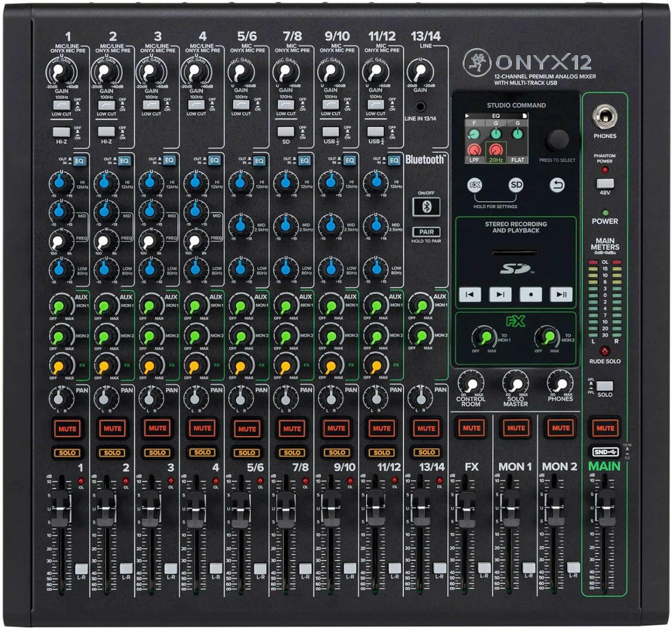Viewport: 672px width, 630px height.
Task: Switch channel 9/10 to USB 1/2 input
Action: point(331,132)
